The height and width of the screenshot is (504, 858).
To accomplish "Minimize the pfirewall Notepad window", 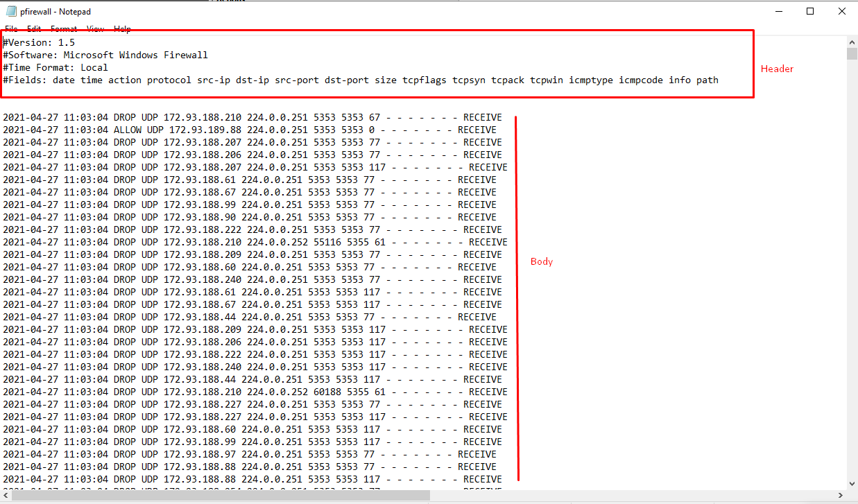I will click(x=778, y=11).
